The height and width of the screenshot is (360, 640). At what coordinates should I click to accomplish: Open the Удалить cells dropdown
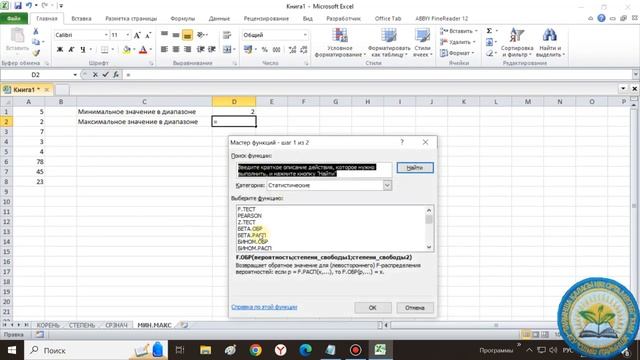[457, 42]
